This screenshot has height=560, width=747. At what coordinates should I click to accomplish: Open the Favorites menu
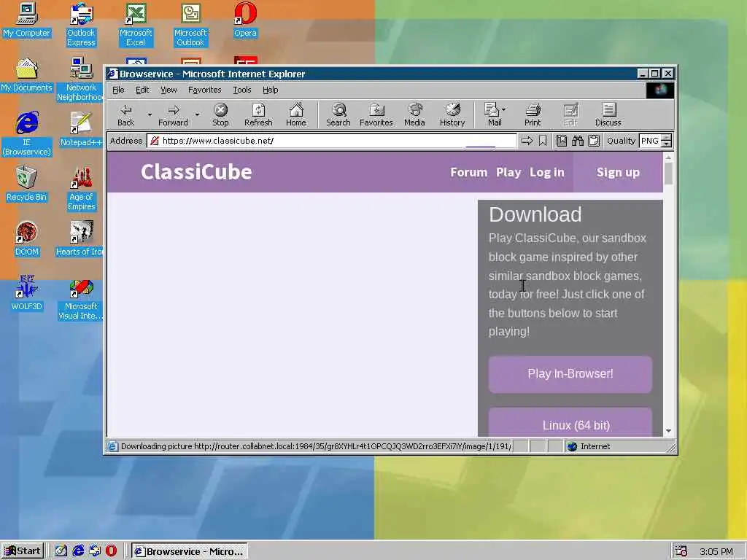204,90
